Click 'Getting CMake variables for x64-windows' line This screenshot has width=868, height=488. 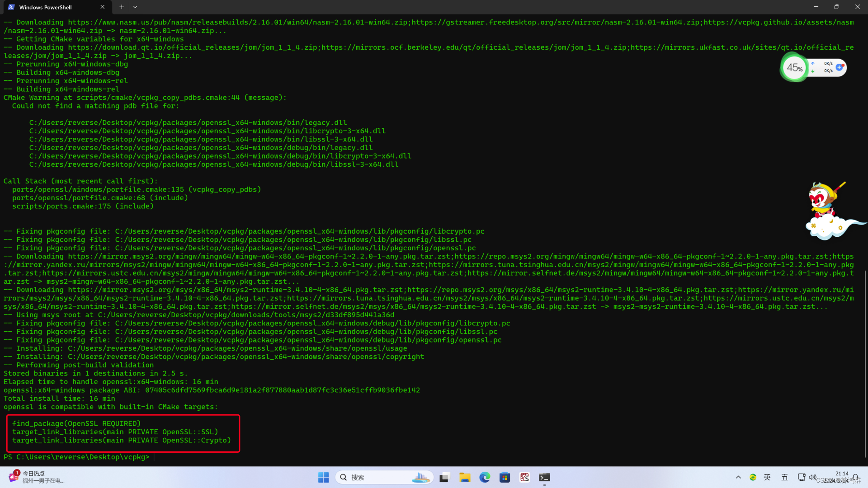(x=94, y=39)
